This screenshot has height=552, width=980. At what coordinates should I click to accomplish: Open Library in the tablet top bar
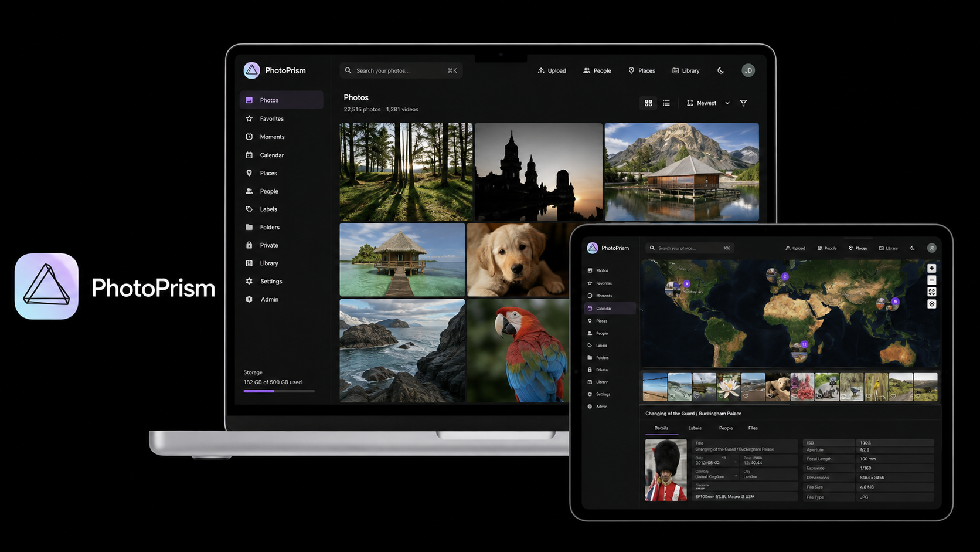coord(889,248)
